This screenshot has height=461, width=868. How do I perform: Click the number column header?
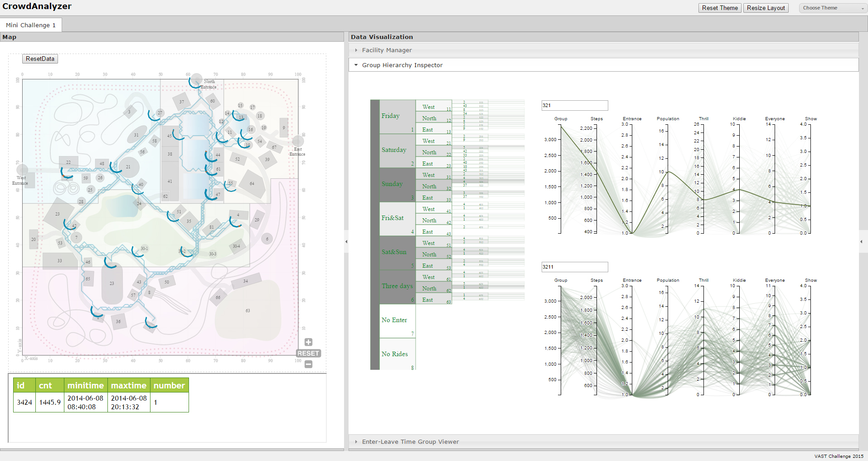pos(169,385)
